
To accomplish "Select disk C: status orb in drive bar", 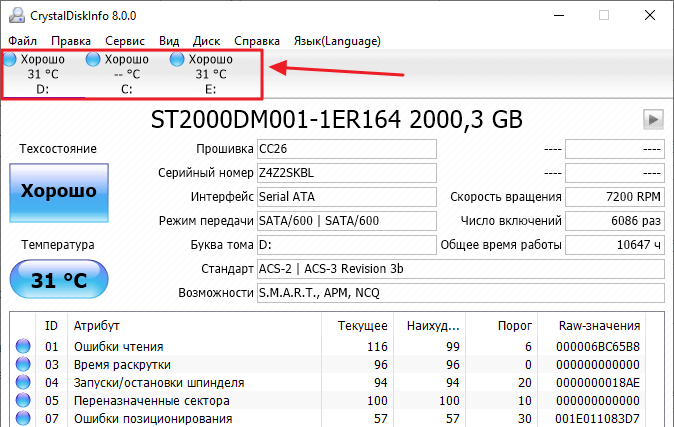I will pos(94,60).
